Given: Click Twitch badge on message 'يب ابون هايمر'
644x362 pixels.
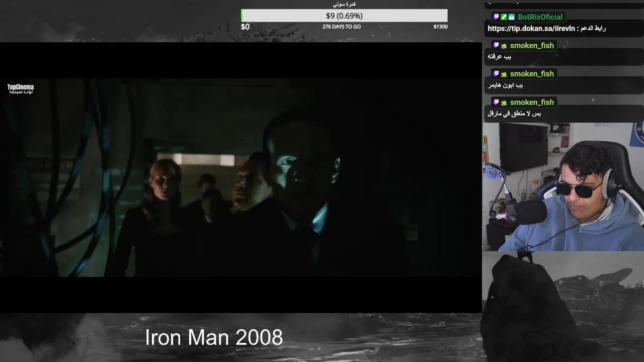Looking at the screenshot, I should pos(496,74).
